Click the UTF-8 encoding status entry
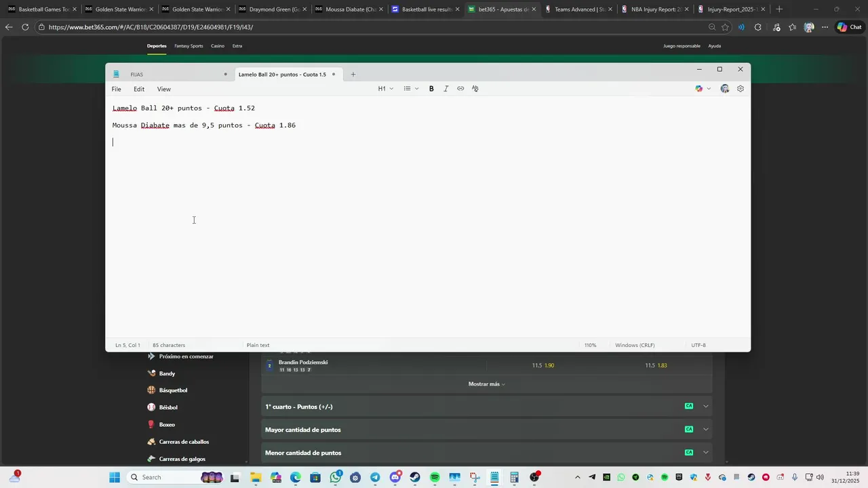Screen dimensions: 868x488 click(x=698, y=345)
